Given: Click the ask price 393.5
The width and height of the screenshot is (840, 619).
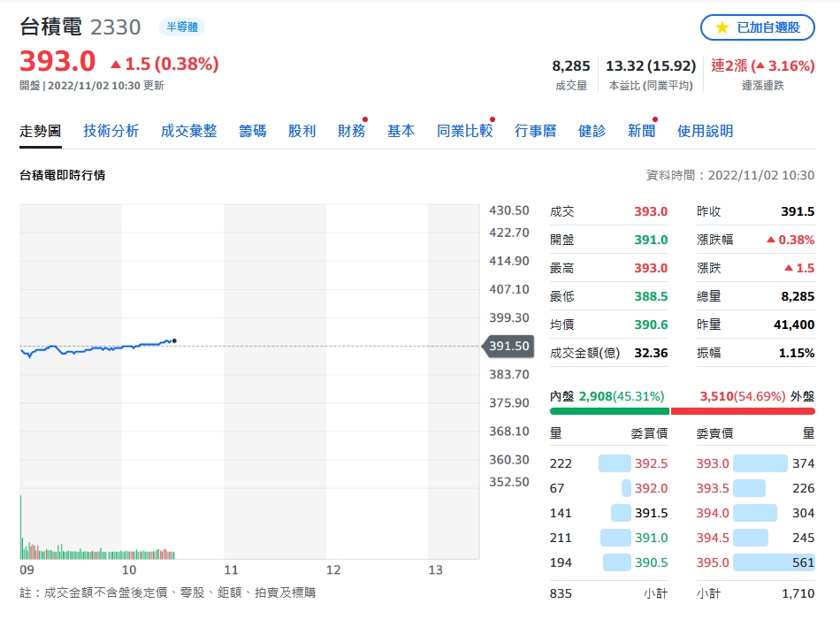Looking at the screenshot, I should point(713,488).
